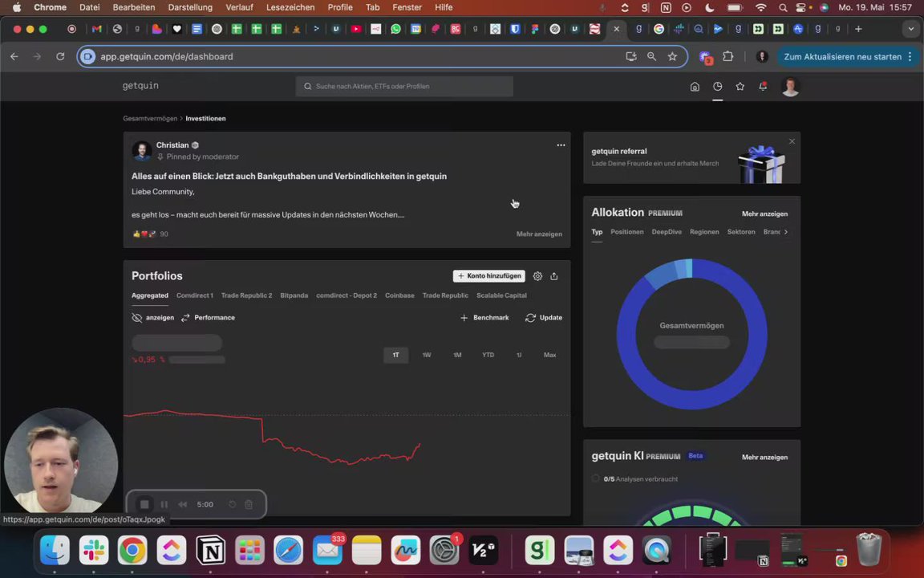The image size is (924, 578).
Task: Click the Gesamtvermögen breadcrumb link
Action: point(150,119)
